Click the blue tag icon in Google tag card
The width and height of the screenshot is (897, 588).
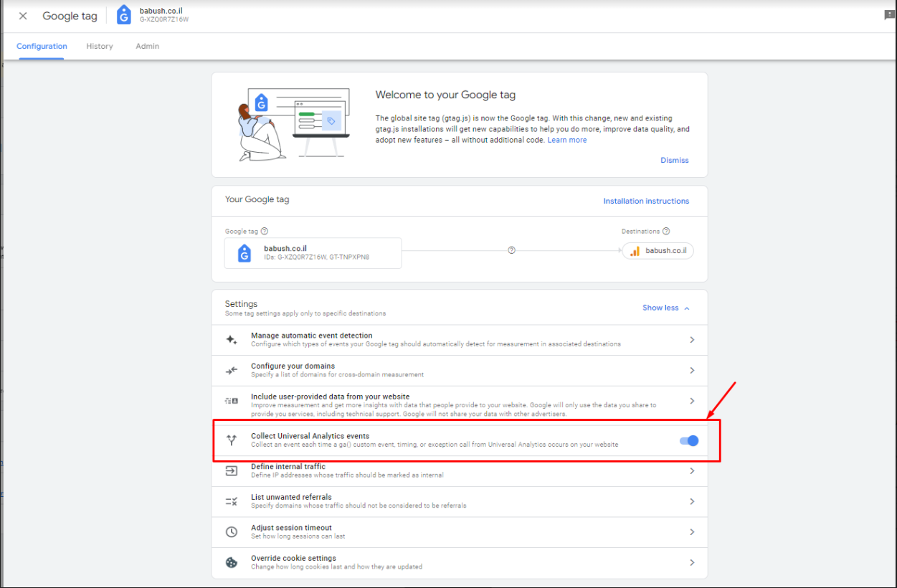245,253
